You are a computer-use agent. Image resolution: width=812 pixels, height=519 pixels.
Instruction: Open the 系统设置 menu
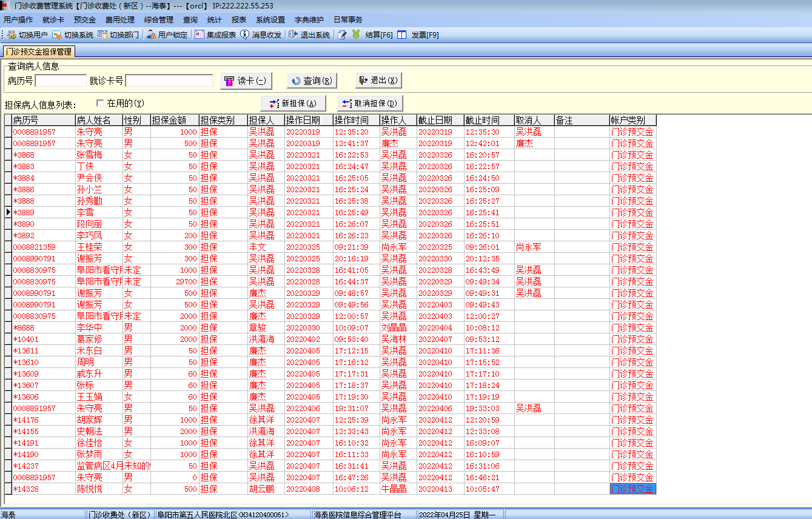270,20
